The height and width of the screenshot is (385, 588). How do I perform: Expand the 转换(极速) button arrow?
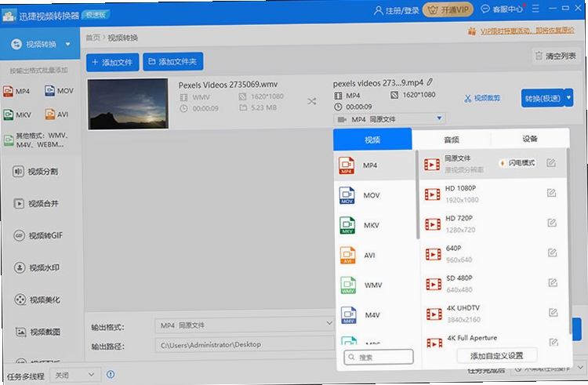click(569, 98)
